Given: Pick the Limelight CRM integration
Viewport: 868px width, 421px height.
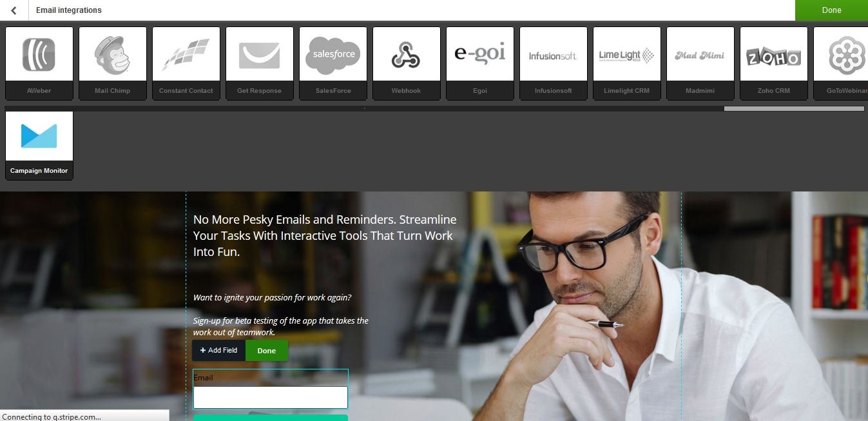Looking at the screenshot, I should click(627, 63).
